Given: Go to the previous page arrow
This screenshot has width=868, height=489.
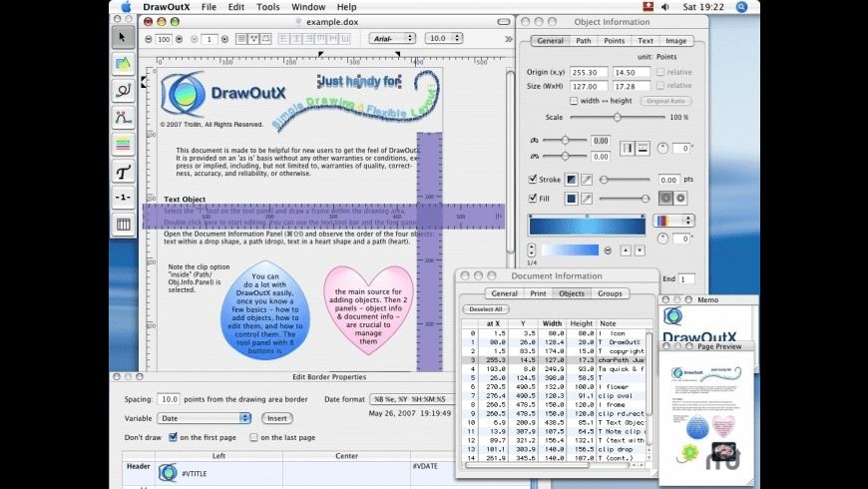Looking at the screenshot, I should point(195,39).
